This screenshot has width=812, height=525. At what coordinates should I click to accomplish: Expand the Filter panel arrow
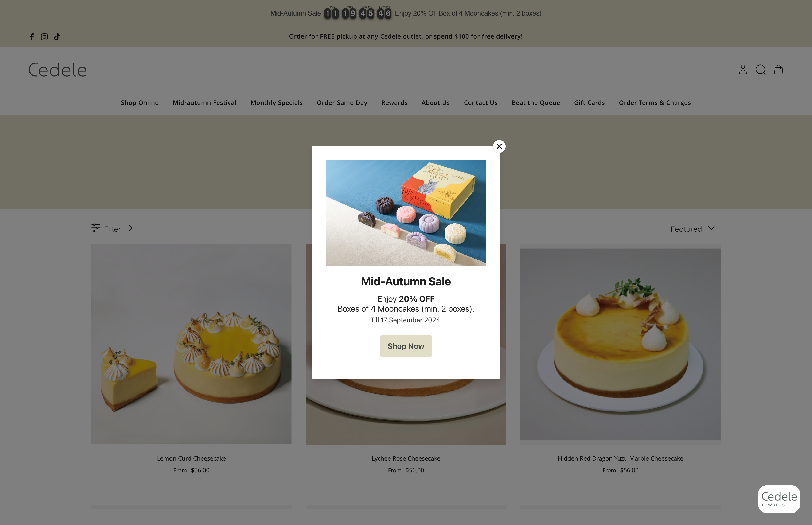point(130,228)
